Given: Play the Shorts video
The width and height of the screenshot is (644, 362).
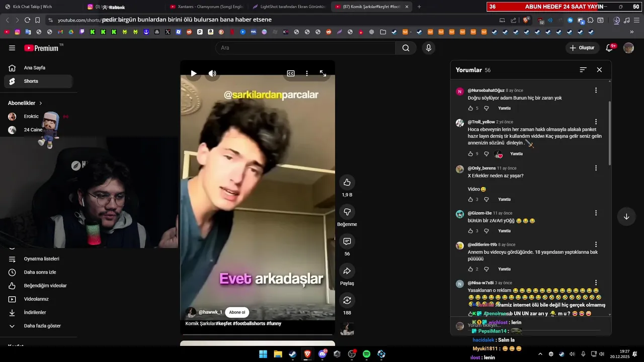Looking at the screenshot, I should [x=194, y=73].
